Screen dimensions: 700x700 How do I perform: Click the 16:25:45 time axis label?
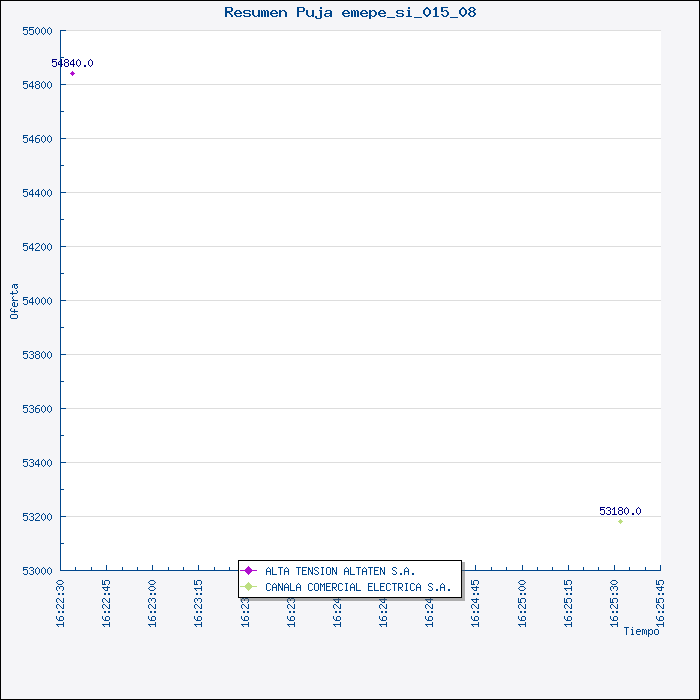tap(660, 603)
